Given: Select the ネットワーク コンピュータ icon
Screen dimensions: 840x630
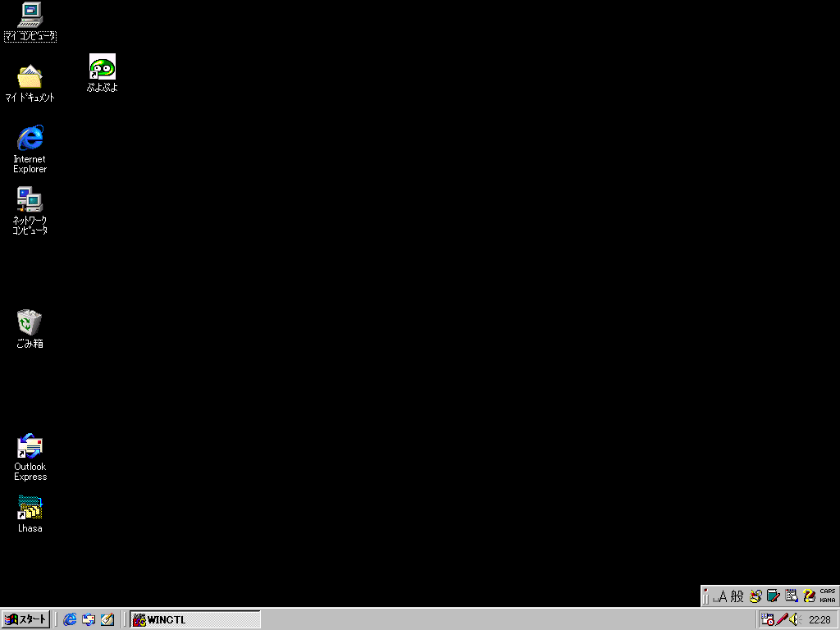Looking at the screenshot, I should (x=30, y=210).
